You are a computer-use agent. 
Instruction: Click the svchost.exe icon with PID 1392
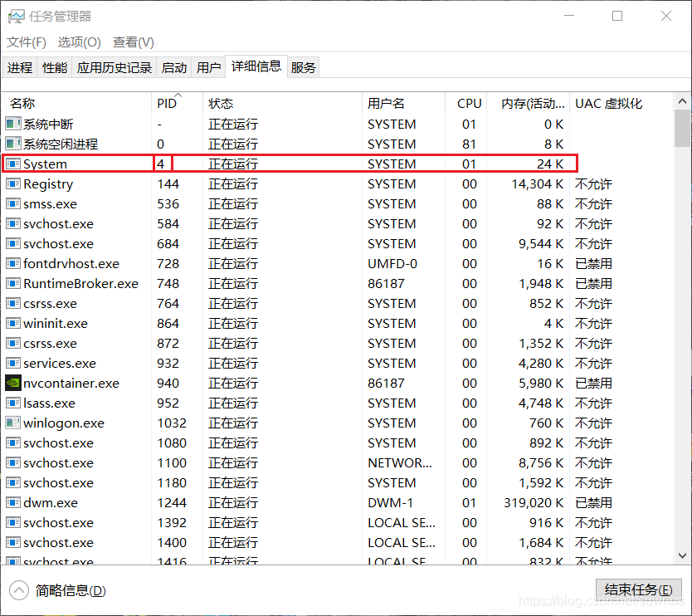pos(13,522)
